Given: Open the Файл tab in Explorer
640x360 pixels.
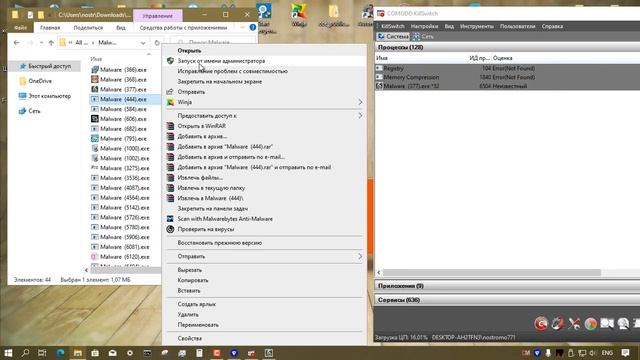Looking at the screenshot, I should click(x=20, y=27).
